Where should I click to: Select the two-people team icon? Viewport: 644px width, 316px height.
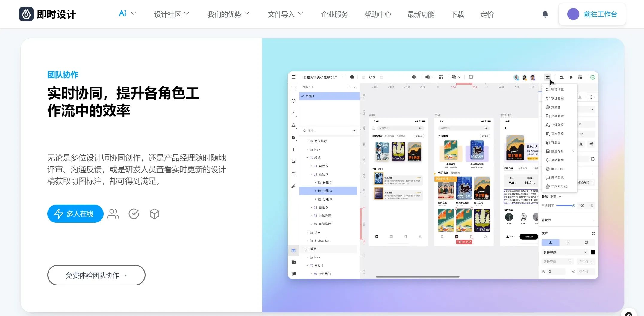tap(113, 214)
